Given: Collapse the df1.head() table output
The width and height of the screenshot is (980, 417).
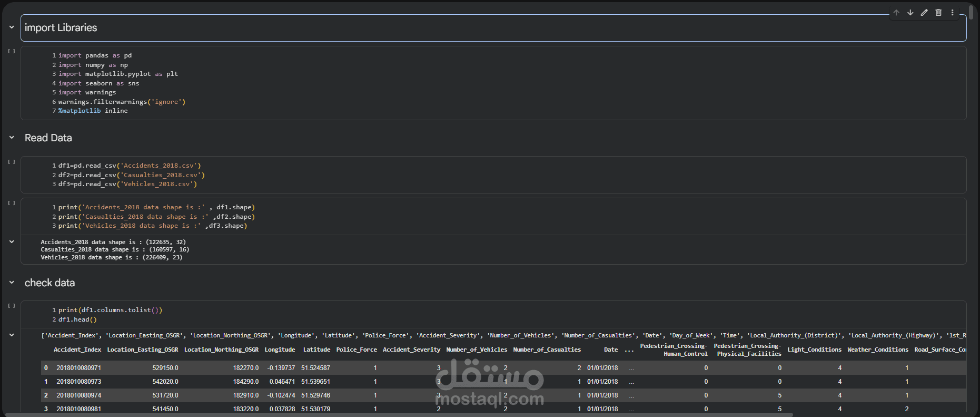Looking at the screenshot, I should point(12,335).
